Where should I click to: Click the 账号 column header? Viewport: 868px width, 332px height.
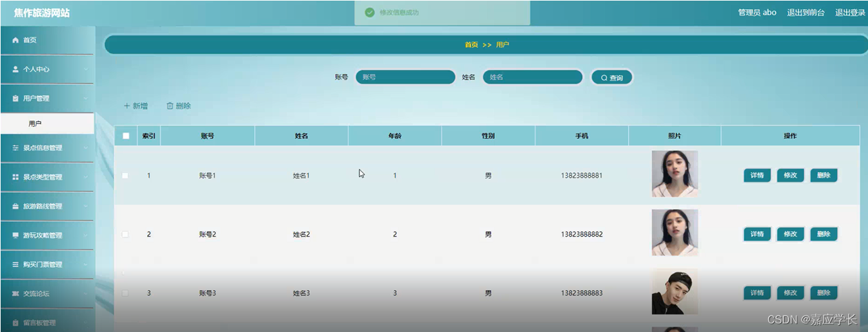(208, 136)
